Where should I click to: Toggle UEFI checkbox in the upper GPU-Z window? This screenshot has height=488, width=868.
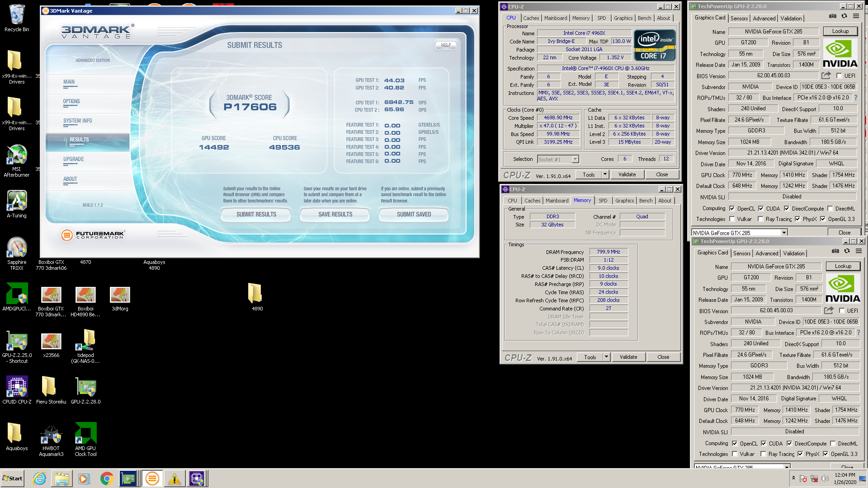839,76
